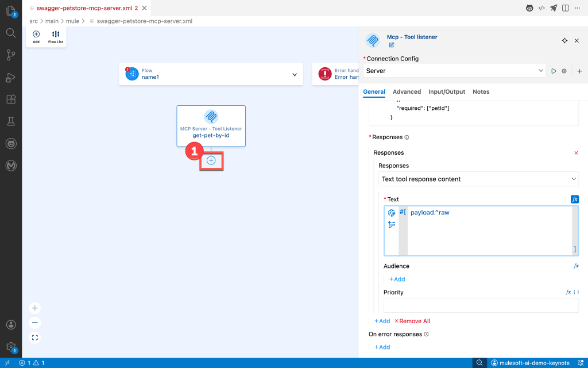Collapse the name1 Flow chevron
Screen dimensions: 588x368
click(x=295, y=74)
